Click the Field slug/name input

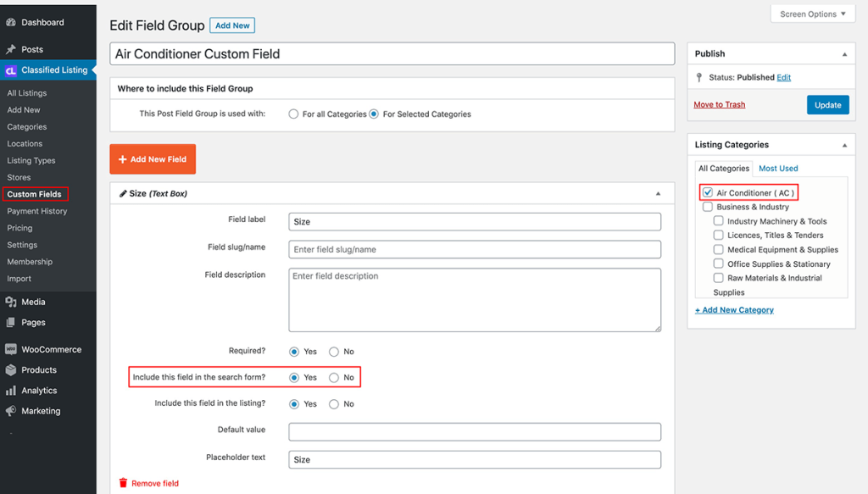coord(475,249)
